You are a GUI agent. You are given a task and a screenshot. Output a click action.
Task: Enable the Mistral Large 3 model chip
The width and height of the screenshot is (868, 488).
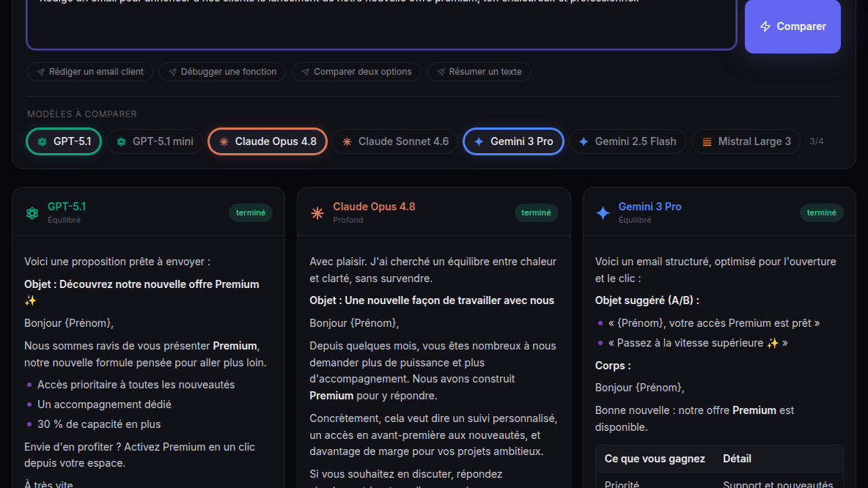click(x=746, y=141)
